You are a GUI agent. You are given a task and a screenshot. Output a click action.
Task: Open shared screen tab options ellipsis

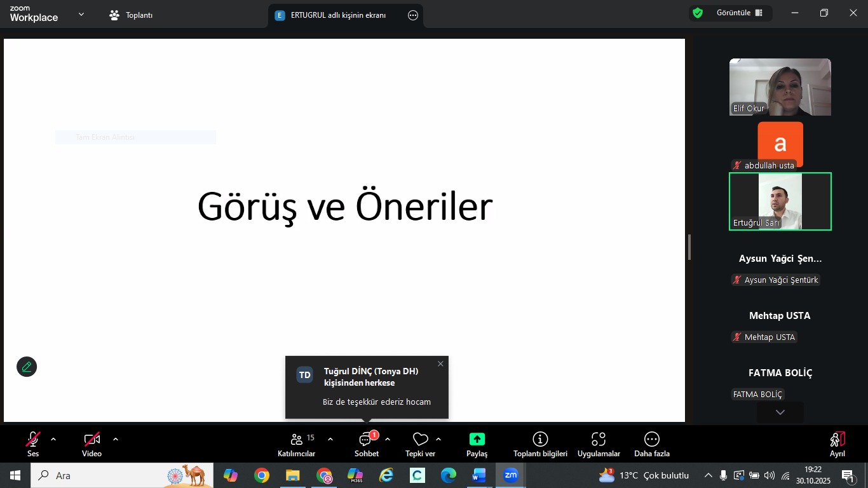pos(413,15)
